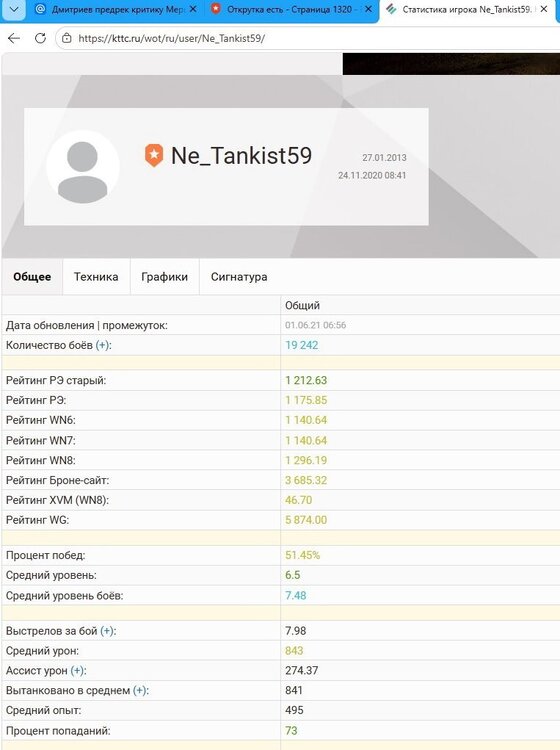Click the 19 242 battles count value
Image resolution: width=560 pixels, height=750 pixels.
(x=301, y=345)
